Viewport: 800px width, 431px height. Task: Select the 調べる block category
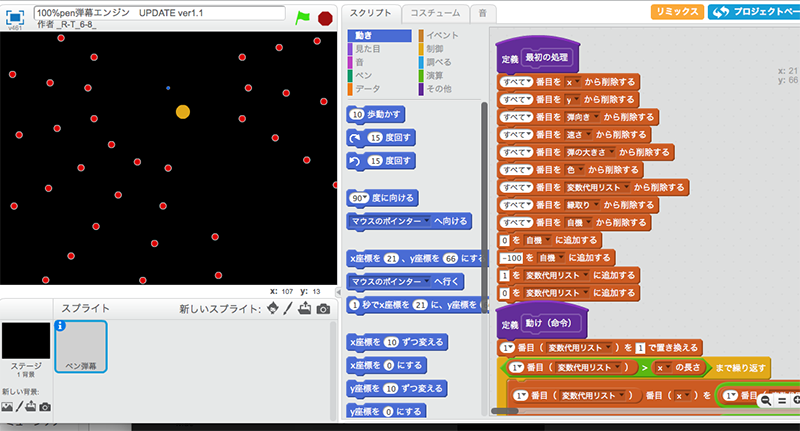[449, 62]
